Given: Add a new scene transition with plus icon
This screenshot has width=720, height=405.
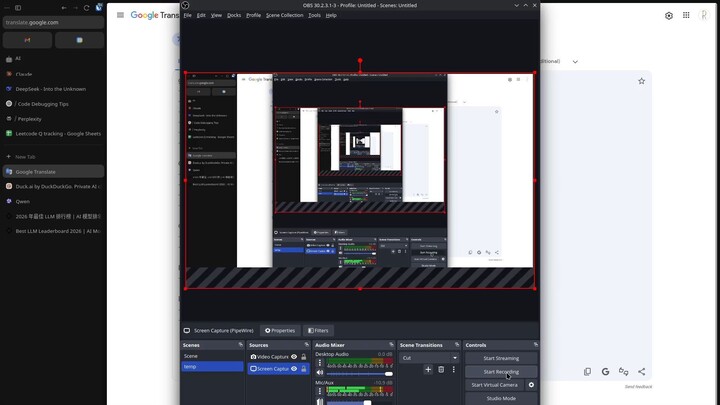Looking at the screenshot, I should (428, 370).
